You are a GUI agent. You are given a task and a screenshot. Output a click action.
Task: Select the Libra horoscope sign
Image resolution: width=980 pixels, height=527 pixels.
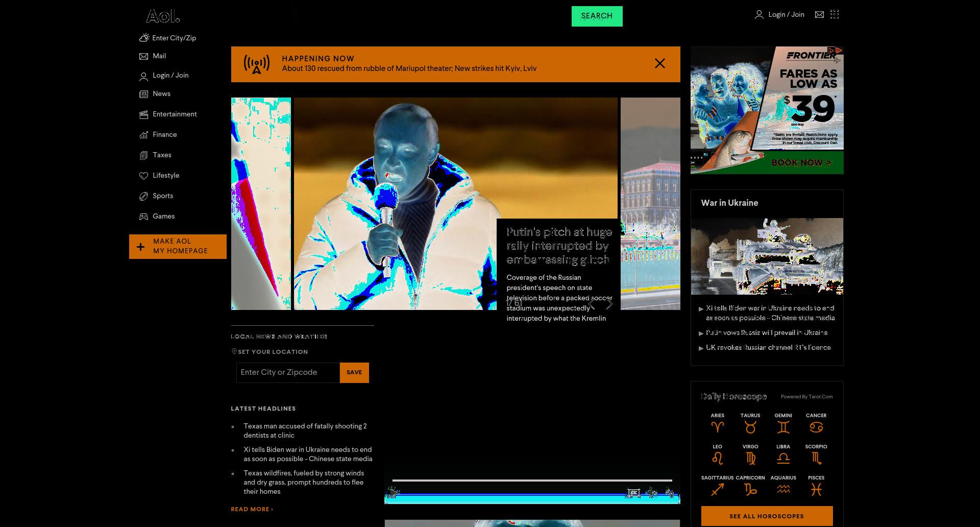click(783, 454)
